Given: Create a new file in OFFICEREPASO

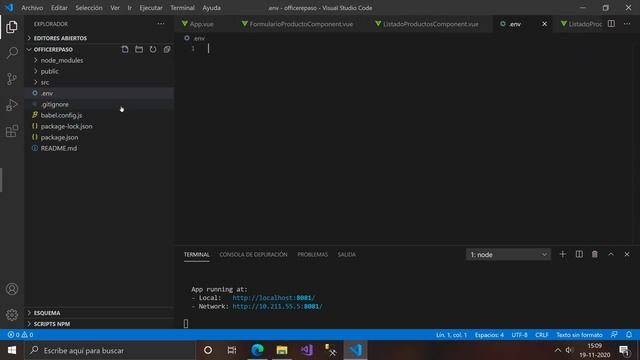Looking at the screenshot, I should [125, 49].
